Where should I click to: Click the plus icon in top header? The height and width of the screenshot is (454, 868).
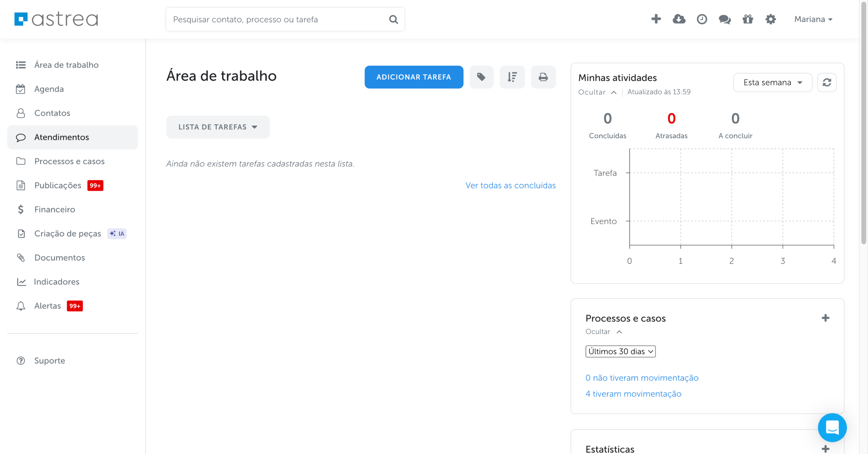(x=656, y=19)
